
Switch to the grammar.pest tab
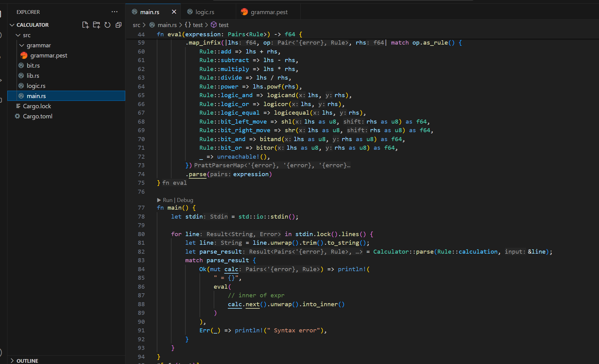pyautogui.click(x=269, y=12)
